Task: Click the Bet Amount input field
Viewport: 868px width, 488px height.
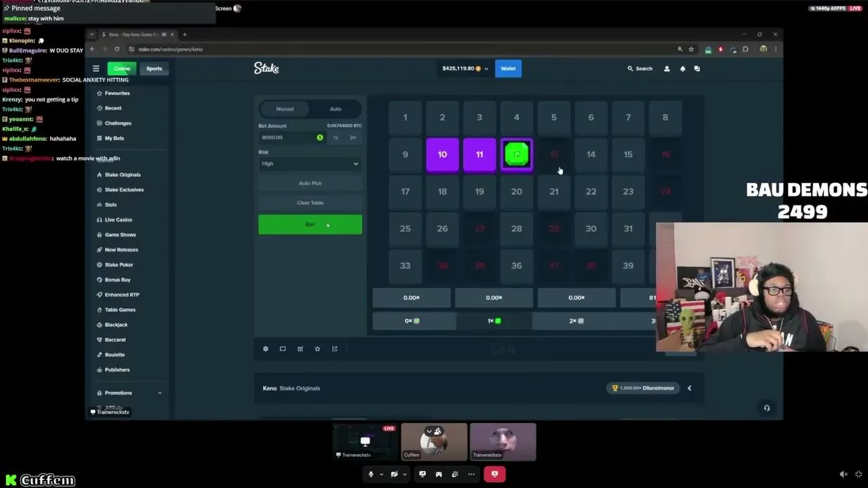Action: (292, 138)
